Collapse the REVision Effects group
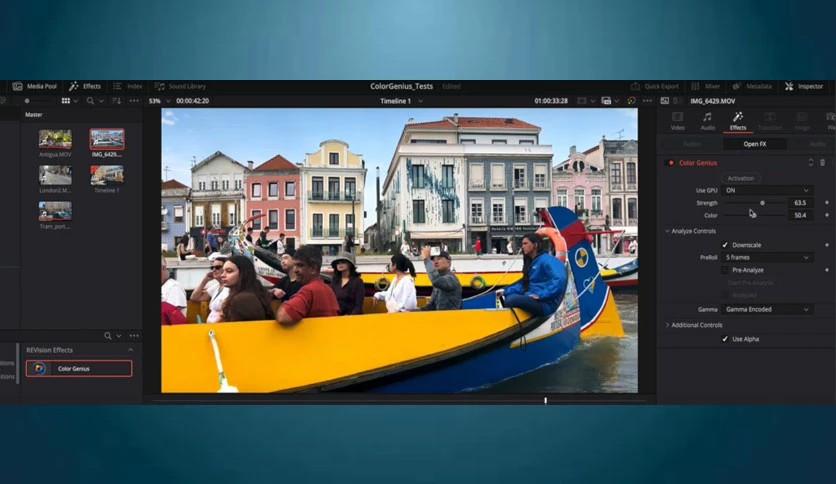 coord(131,350)
